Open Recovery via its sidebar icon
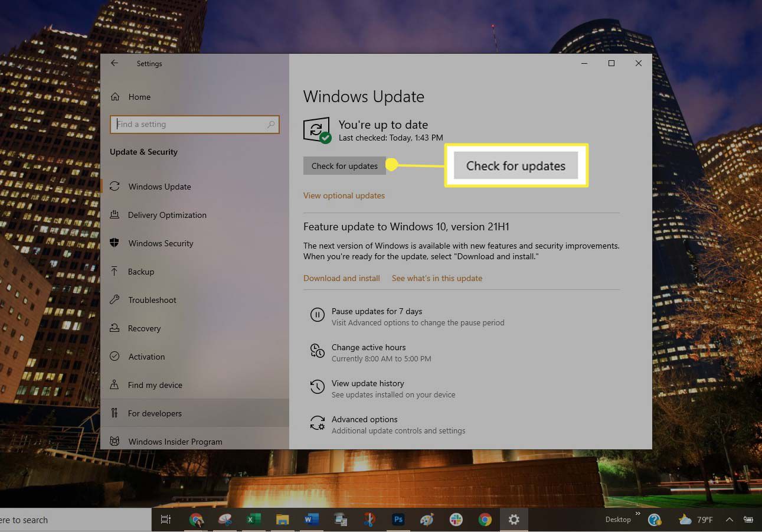Image resolution: width=762 pixels, height=532 pixels. click(x=115, y=328)
